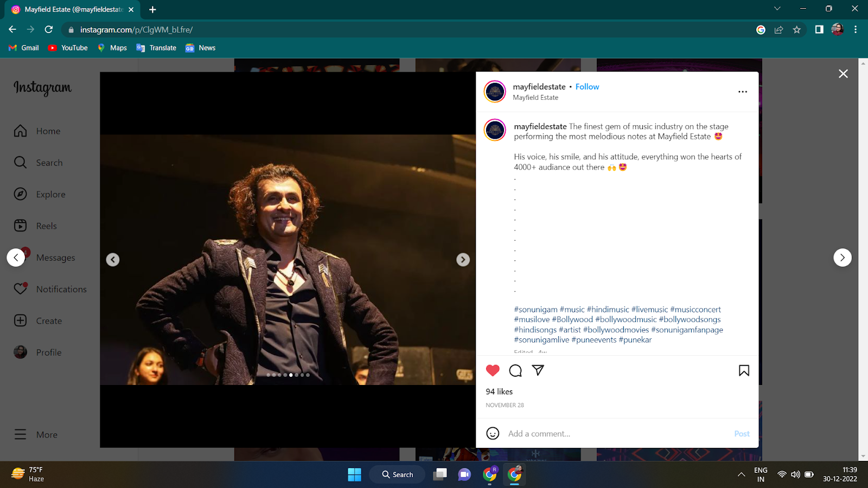This screenshot has width=868, height=488.
Task: Share this page from the address bar
Action: click(x=778, y=30)
